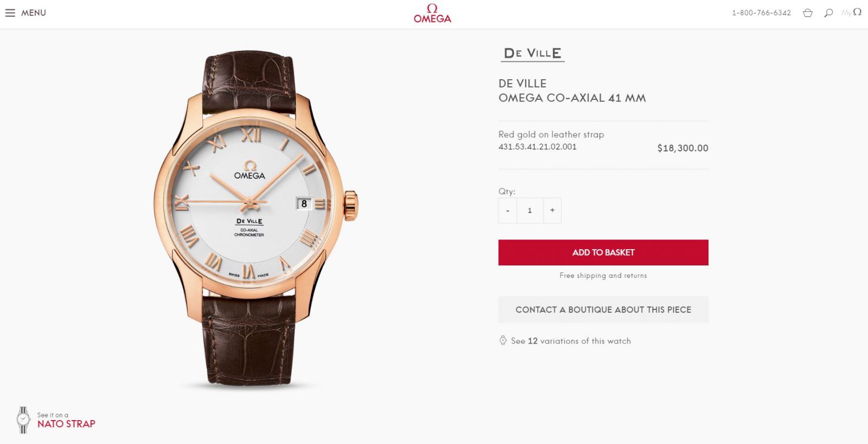This screenshot has height=444, width=868.
Task: Focus the quantity input field
Action: 529,211
